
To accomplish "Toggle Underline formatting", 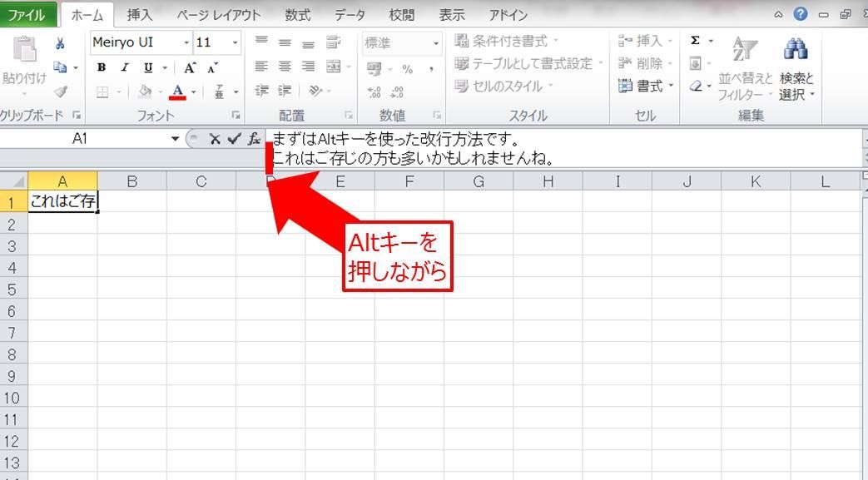I will (148, 68).
